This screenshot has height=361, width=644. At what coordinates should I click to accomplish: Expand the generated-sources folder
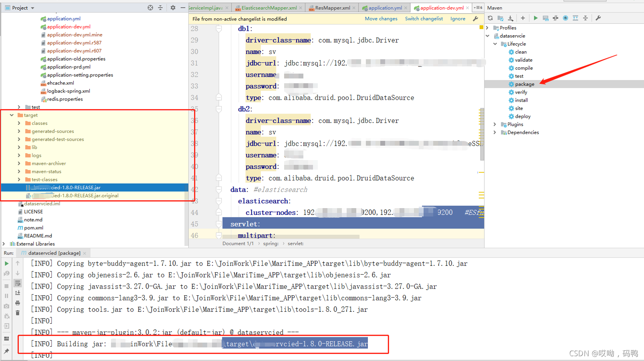click(19, 131)
